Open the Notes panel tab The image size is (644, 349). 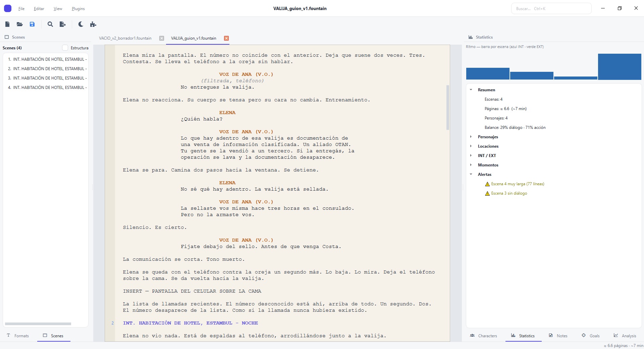pyautogui.click(x=558, y=336)
